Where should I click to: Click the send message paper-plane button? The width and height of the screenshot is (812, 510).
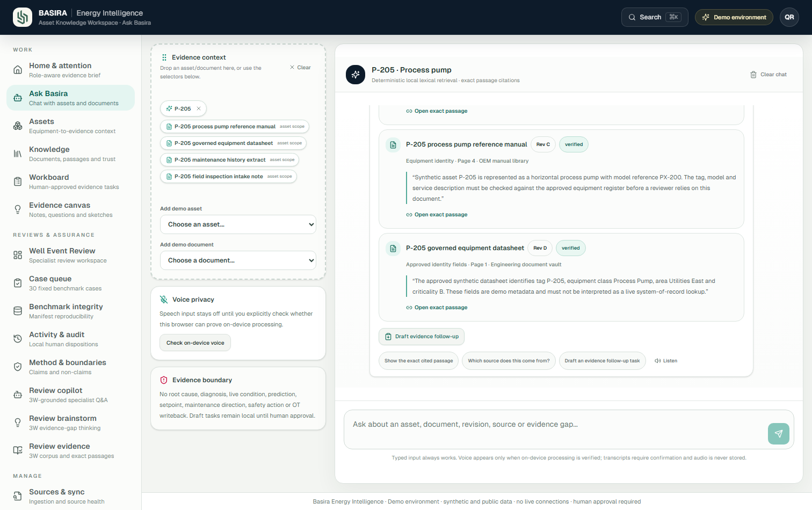tap(779, 434)
